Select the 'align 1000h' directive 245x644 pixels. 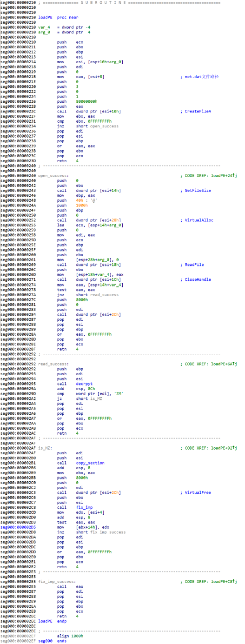click(x=70, y=636)
